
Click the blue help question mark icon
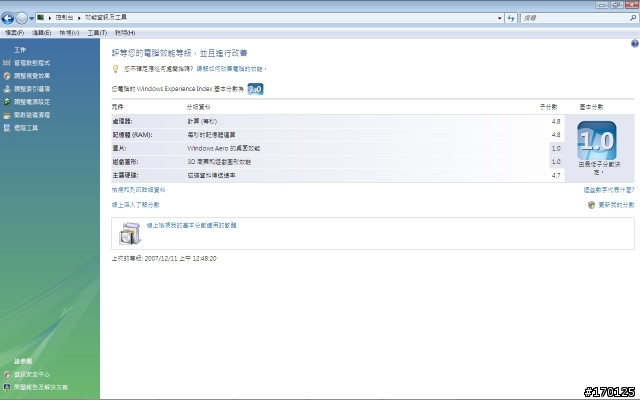(635, 43)
